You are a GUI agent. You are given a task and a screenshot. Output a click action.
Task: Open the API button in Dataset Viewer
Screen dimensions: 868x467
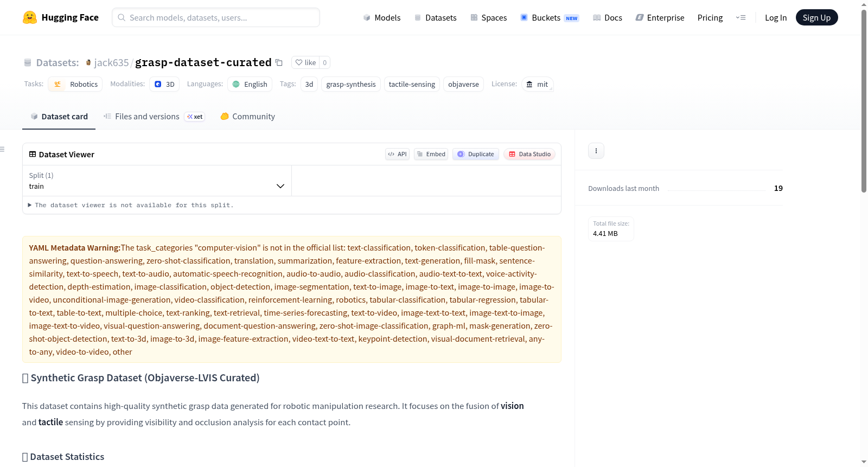[x=397, y=154]
